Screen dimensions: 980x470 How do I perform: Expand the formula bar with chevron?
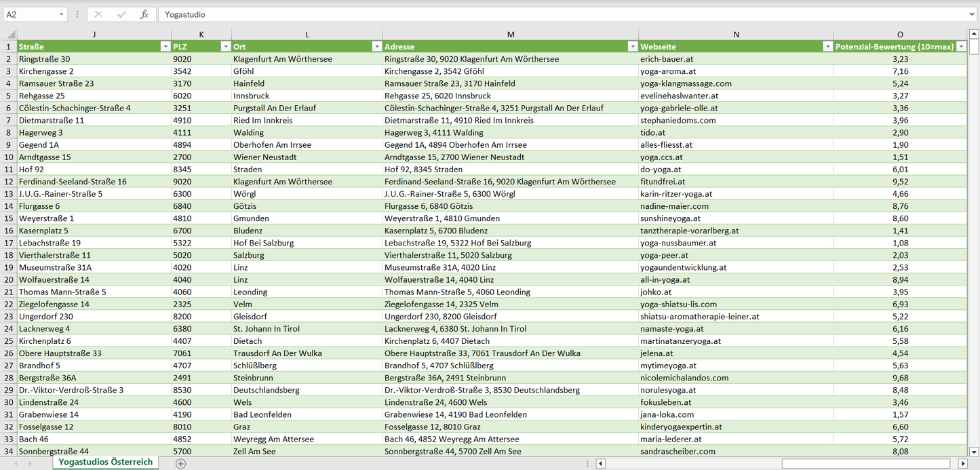973,14
